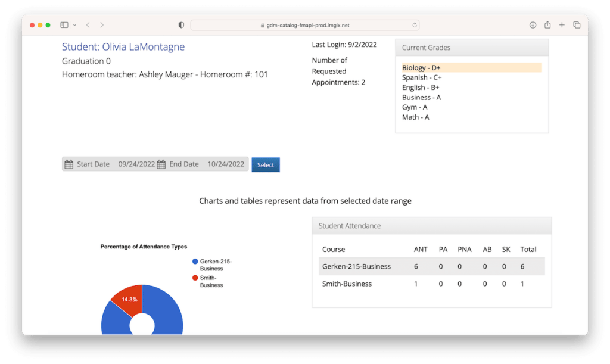The height and width of the screenshot is (364, 610).
Task: Click the PNA column header
Action: (x=465, y=249)
